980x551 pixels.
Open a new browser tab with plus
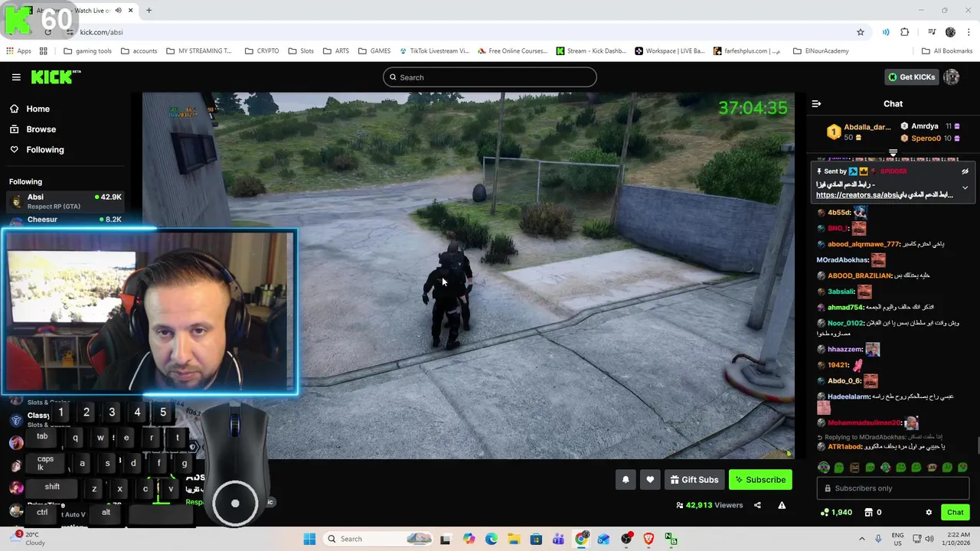point(149,11)
